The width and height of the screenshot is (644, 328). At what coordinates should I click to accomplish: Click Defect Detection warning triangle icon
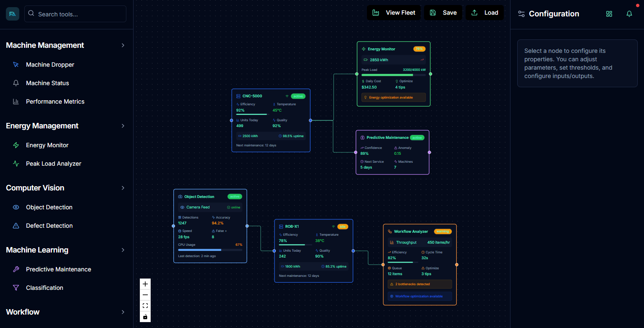(16, 226)
